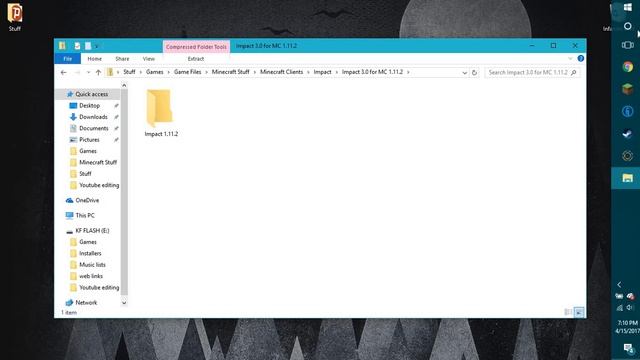Open the blue info app on taskbar
The width and height of the screenshot is (640, 360).
(627, 111)
